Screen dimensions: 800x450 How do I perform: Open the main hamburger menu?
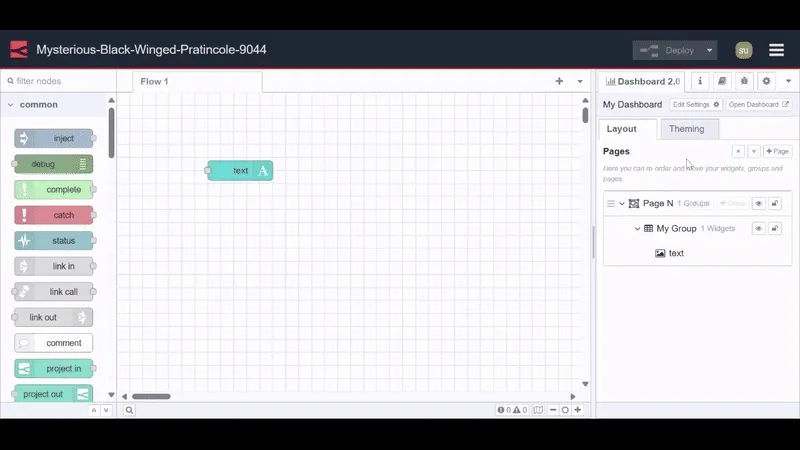click(x=776, y=50)
